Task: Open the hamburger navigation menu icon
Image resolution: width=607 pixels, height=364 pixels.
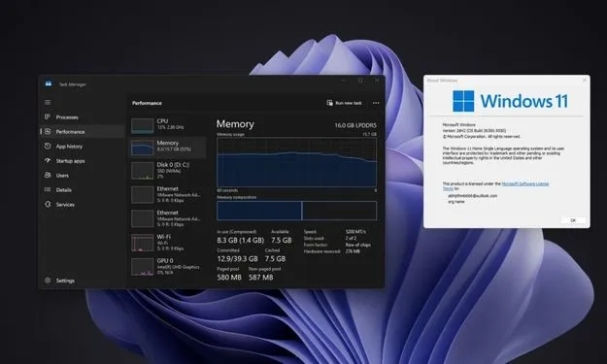Action: tap(48, 103)
